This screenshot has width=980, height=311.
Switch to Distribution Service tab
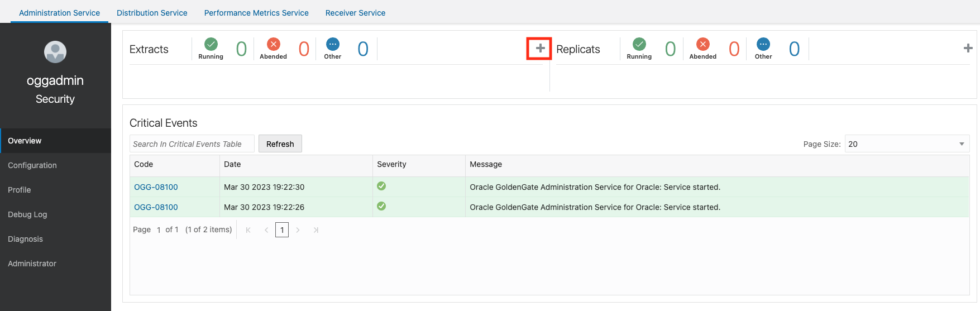click(152, 12)
